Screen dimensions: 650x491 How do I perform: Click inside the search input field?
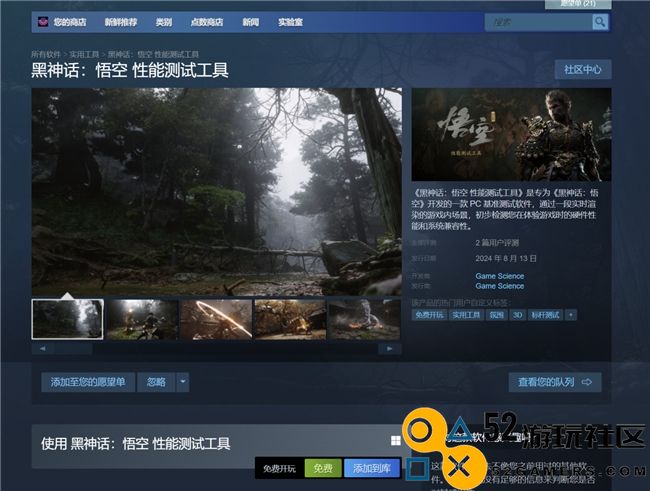[538, 22]
